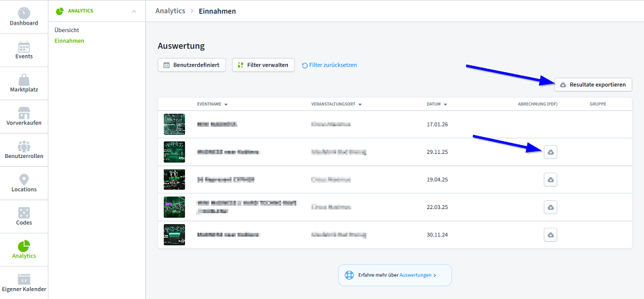Download Abrechnung PDF for the 29.11.25 event
The width and height of the screenshot is (644, 299).
(551, 153)
